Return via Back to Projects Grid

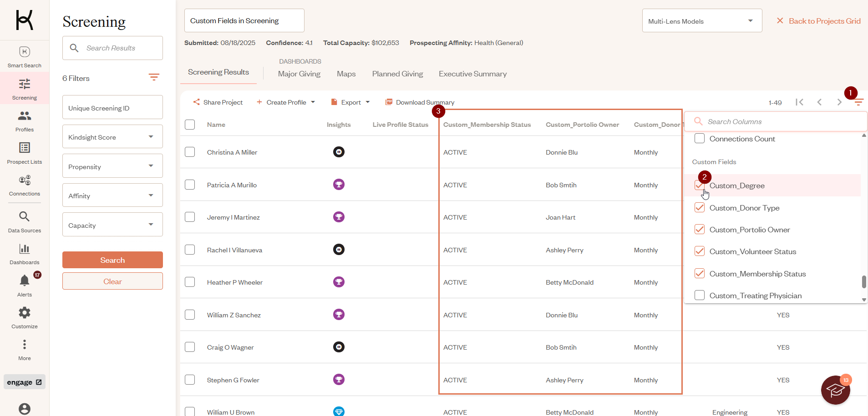818,21
